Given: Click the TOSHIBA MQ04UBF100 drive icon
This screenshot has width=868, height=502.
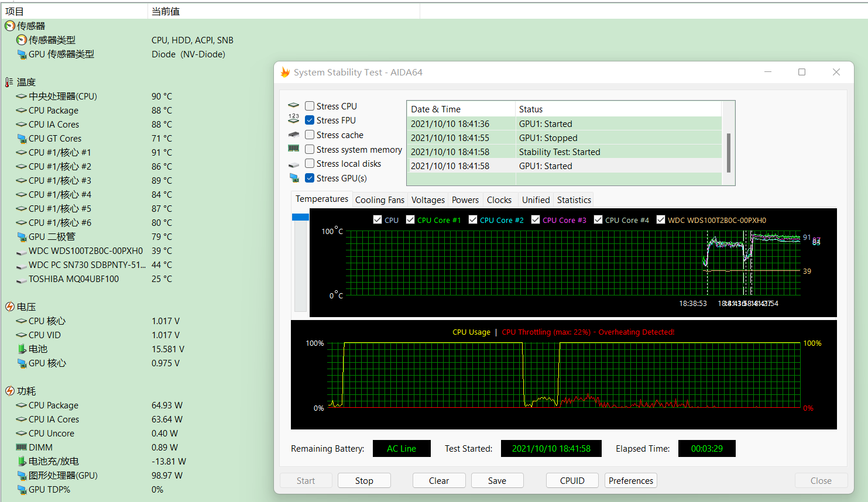Looking at the screenshot, I should [x=22, y=280].
